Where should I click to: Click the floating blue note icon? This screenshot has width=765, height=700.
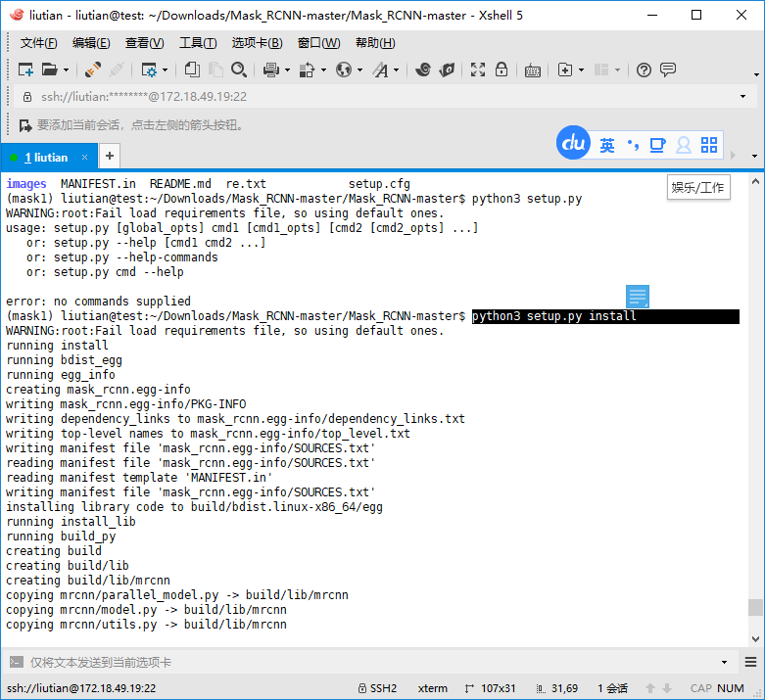click(x=638, y=297)
